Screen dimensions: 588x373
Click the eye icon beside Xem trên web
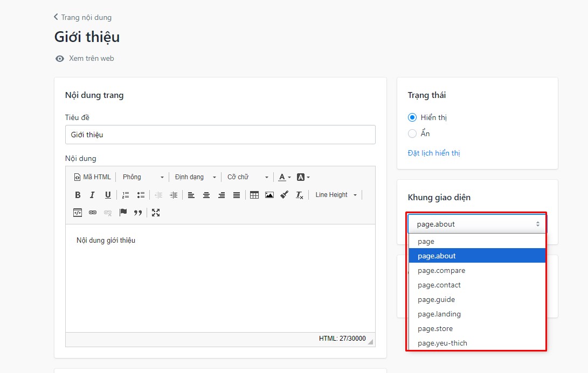(x=60, y=59)
